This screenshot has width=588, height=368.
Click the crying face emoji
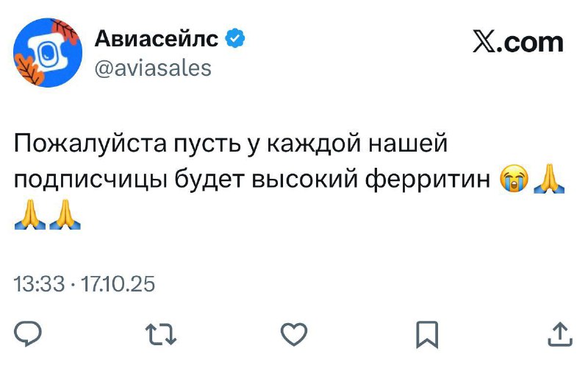point(512,181)
